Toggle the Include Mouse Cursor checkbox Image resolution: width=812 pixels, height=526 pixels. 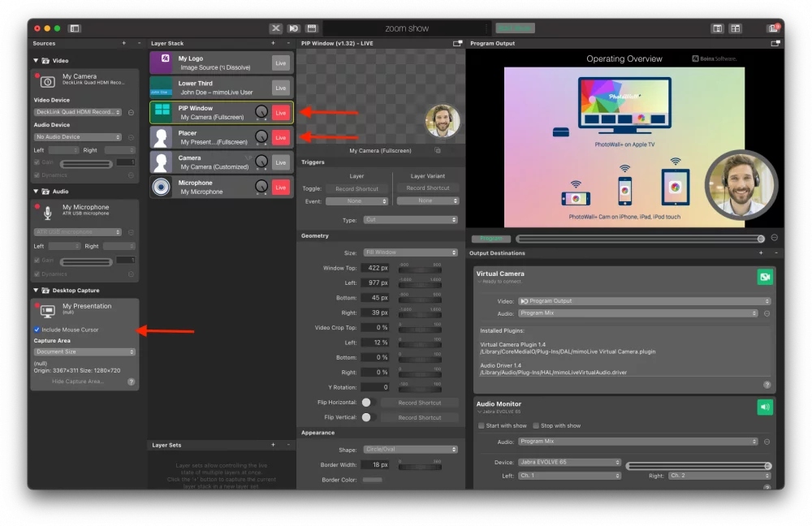(x=37, y=330)
